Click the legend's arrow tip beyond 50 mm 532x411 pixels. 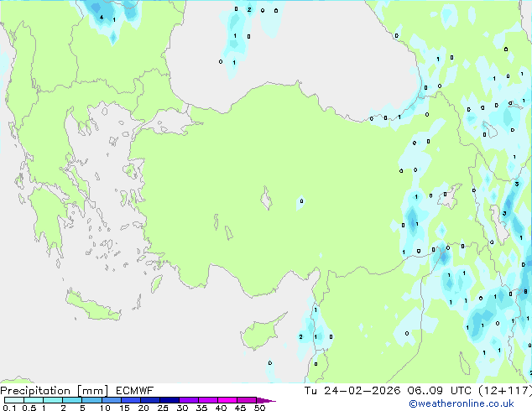[x=266, y=400]
